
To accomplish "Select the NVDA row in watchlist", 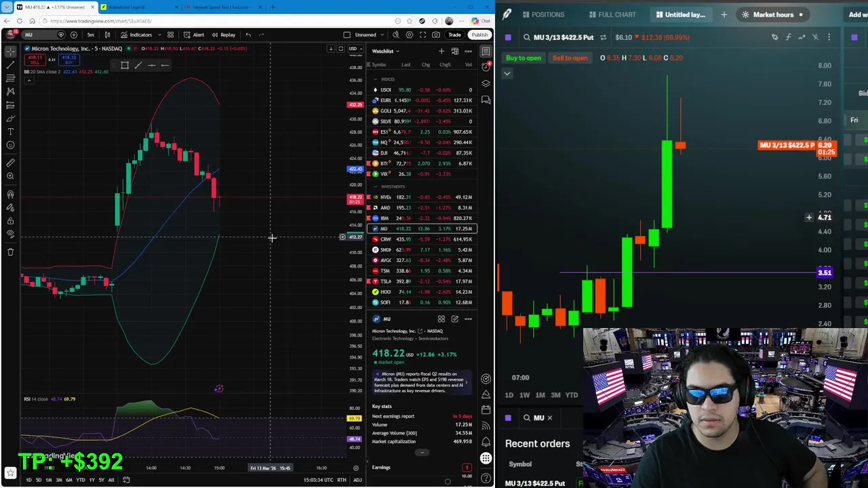I will coord(422,197).
